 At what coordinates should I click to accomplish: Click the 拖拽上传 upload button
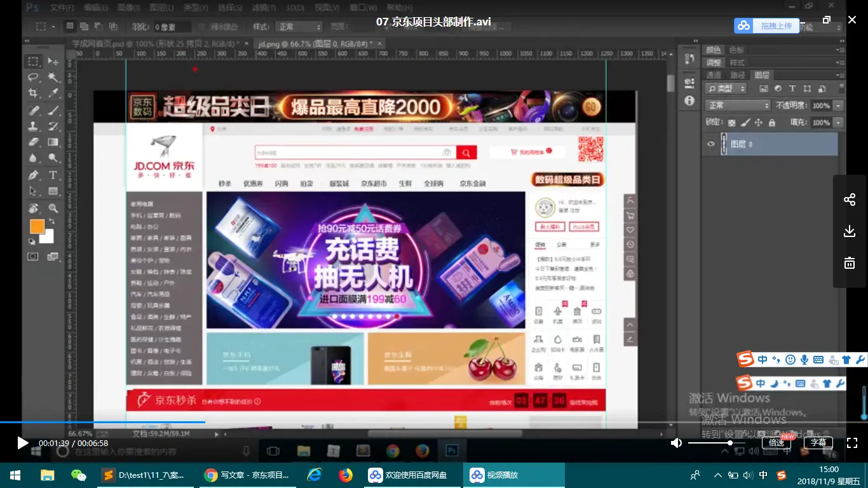coord(766,25)
